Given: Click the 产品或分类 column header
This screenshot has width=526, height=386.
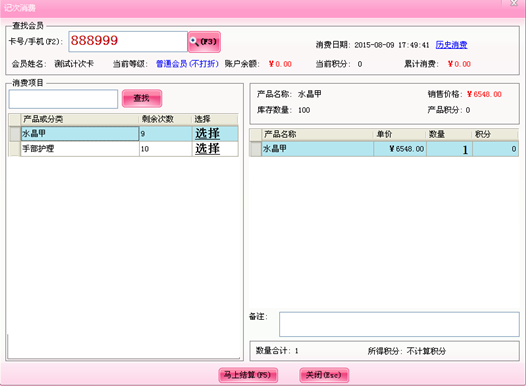Looking at the screenshot, I should (80, 119).
